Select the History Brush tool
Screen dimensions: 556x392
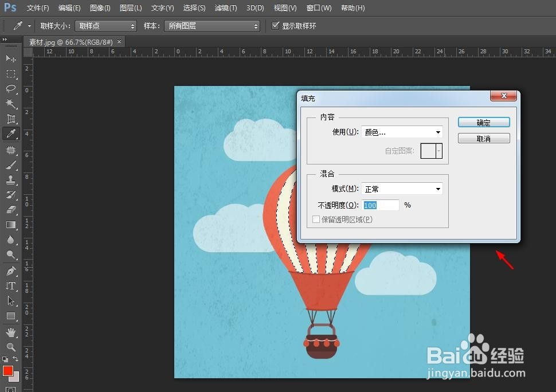[11, 195]
